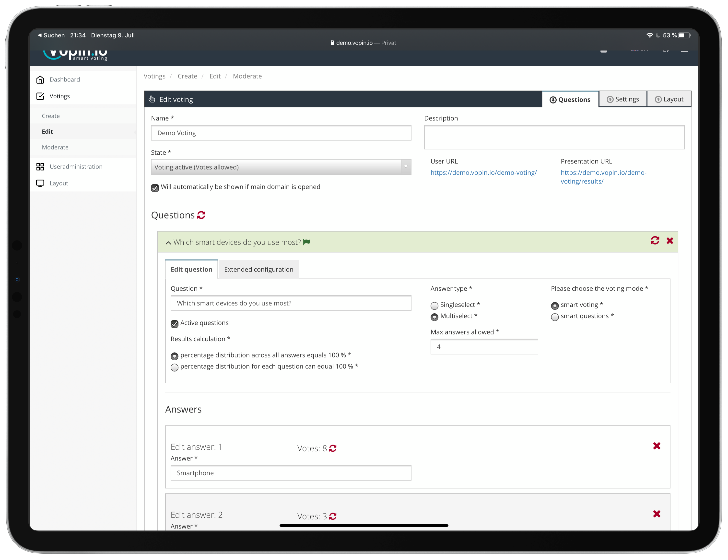728x560 pixels.
Task: Open the User URL demo-voting link
Action: click(x=483, y=172)
